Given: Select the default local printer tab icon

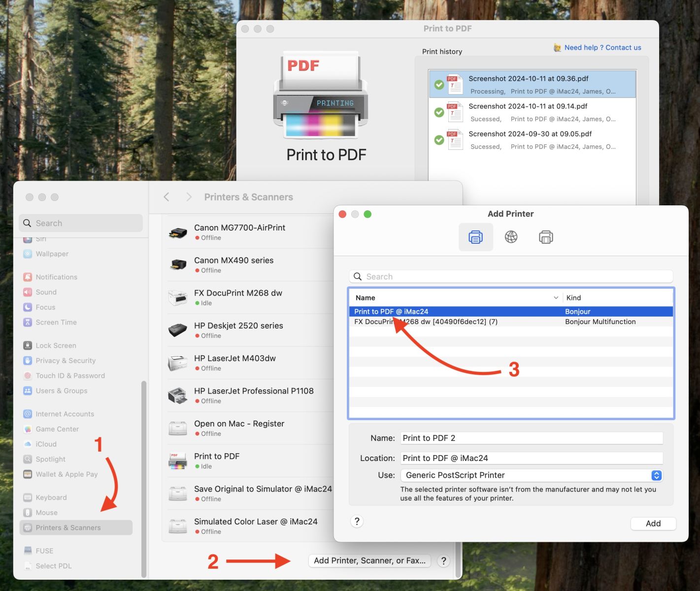Looking at the screenshot, I should [x=475, y=237].
